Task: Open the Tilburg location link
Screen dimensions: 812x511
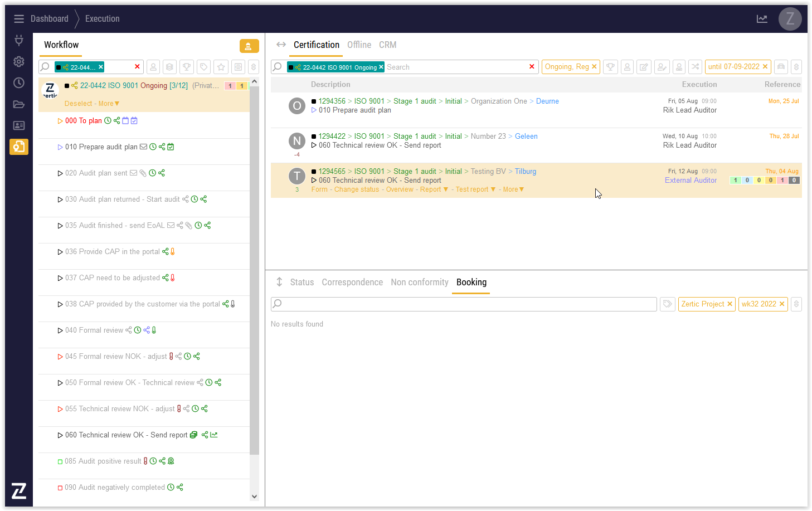Action: [525, 172]
